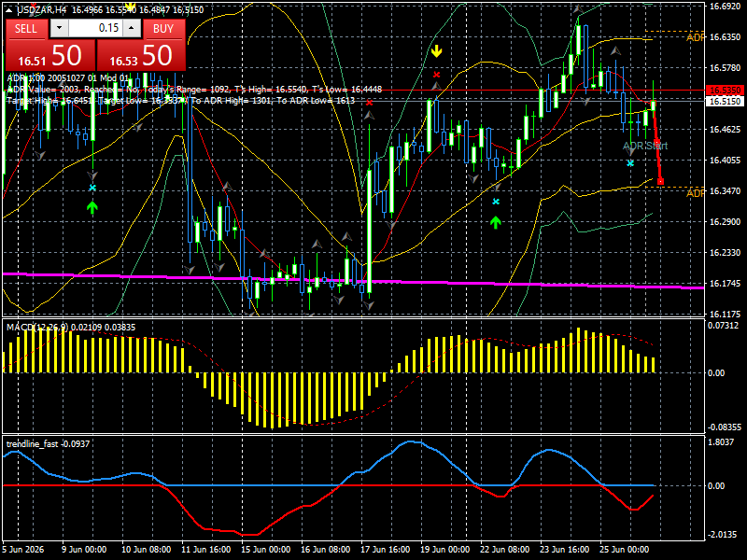Select the green up arrow near 9 Jun
747x560 pixels.
(x=92, y=207)
